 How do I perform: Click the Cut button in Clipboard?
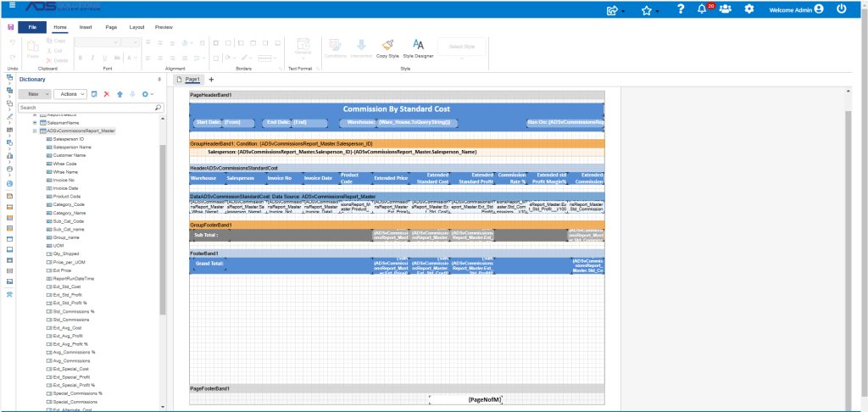coord(55,50)
